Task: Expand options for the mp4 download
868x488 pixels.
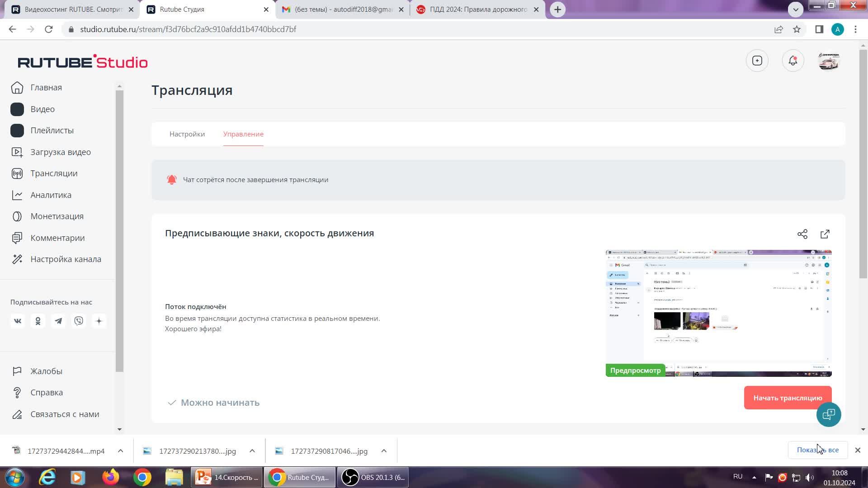Action: 120,451
